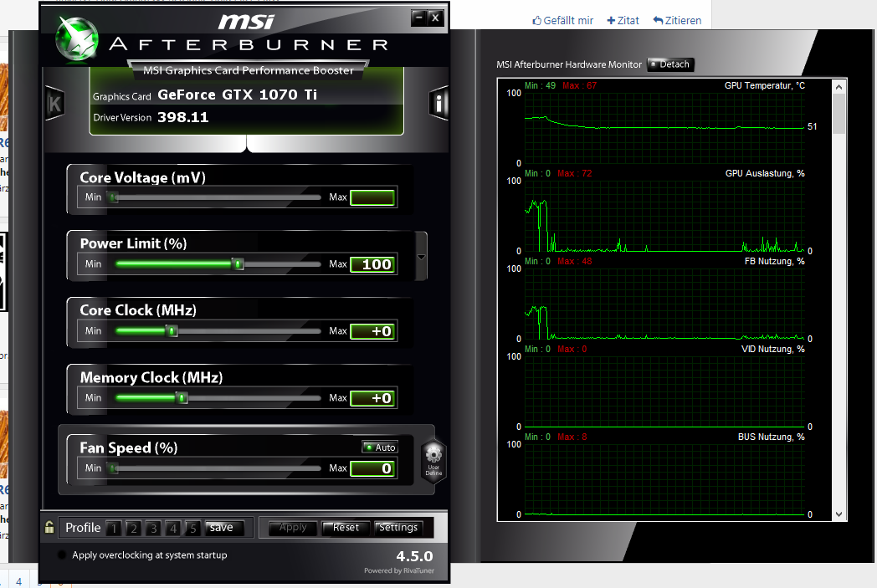The image size is (877, 588).
Task: Click the Core Voltage slider handle
Action: point(114,197)
